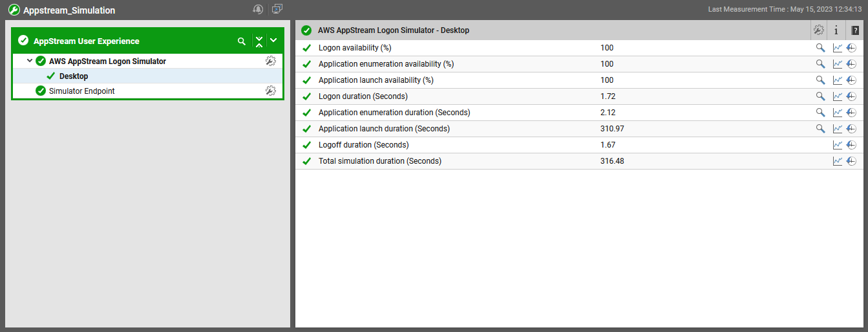Click the alarm bell icon beside Appstream_Simulation
Screen dimensions: 868x332
click(258, 9)
